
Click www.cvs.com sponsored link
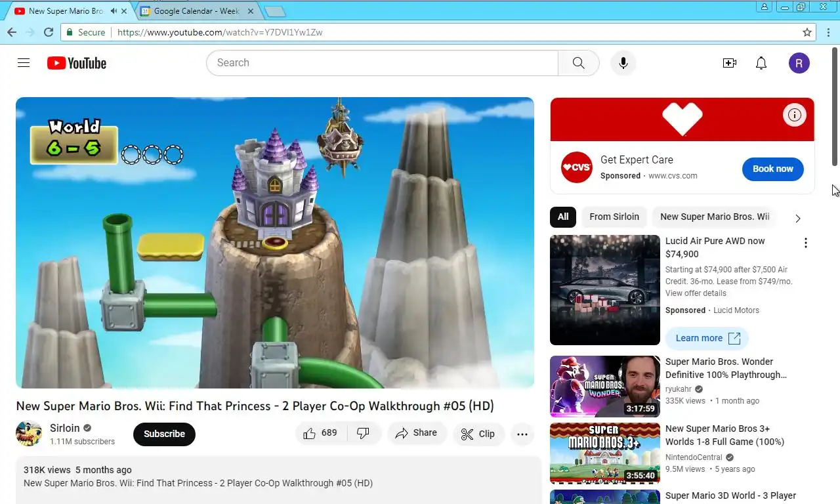(x=673, y=176)
